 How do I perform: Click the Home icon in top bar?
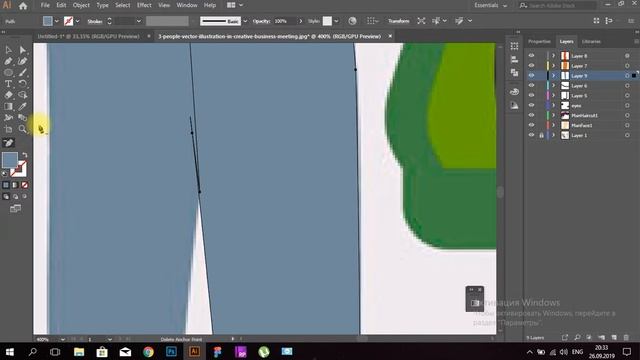point(23,6)
